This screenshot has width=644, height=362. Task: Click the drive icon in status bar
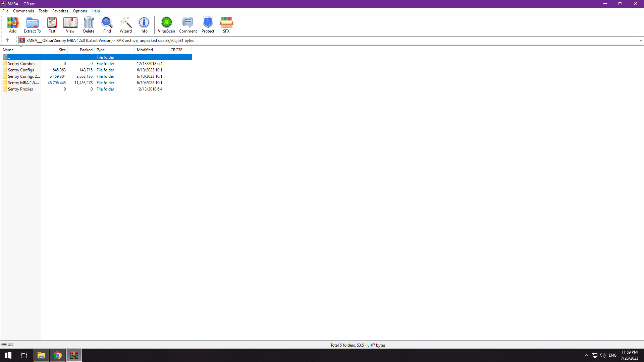[x=4, y=345]
